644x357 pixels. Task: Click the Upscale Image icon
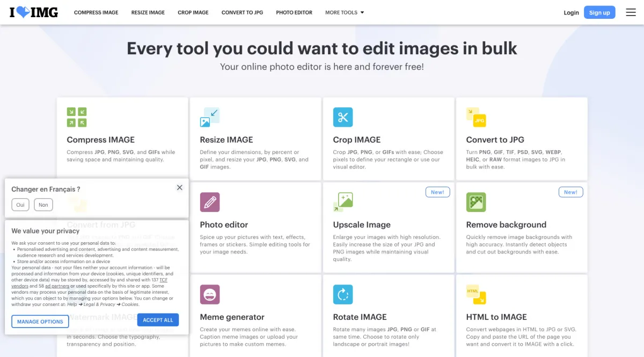click(343, 202)
